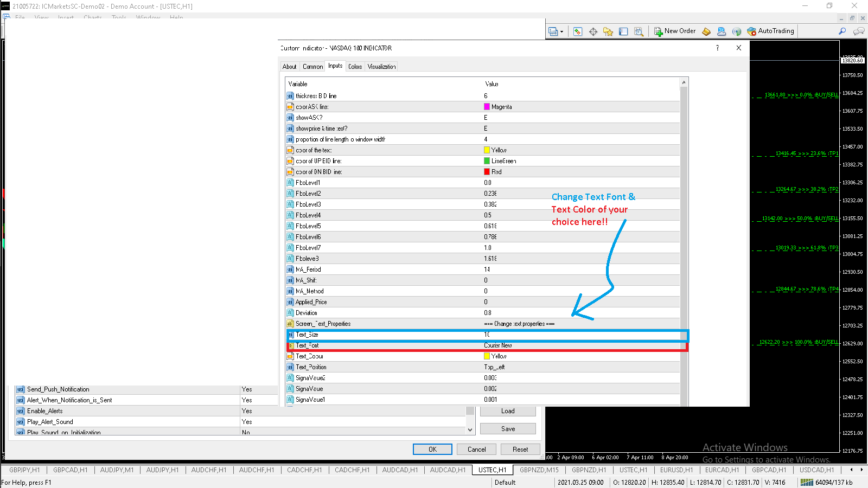The width and height of the screenshot is (868, 488).
Task: Click the Load button
Action: point(508,411)
